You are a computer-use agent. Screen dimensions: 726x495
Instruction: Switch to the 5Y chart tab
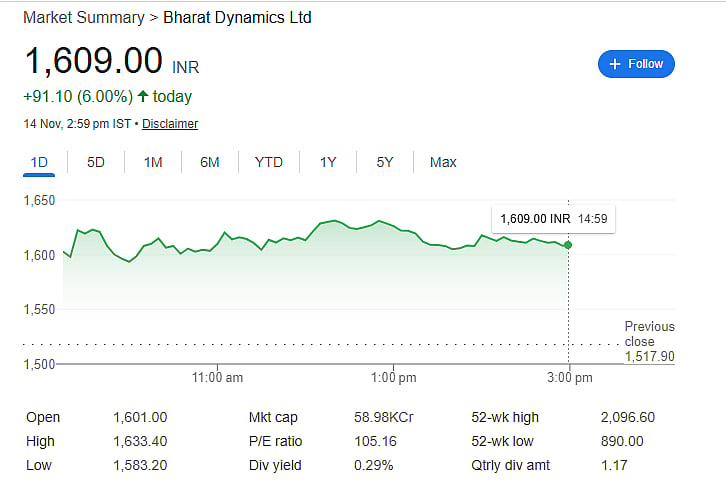point(385,162)
